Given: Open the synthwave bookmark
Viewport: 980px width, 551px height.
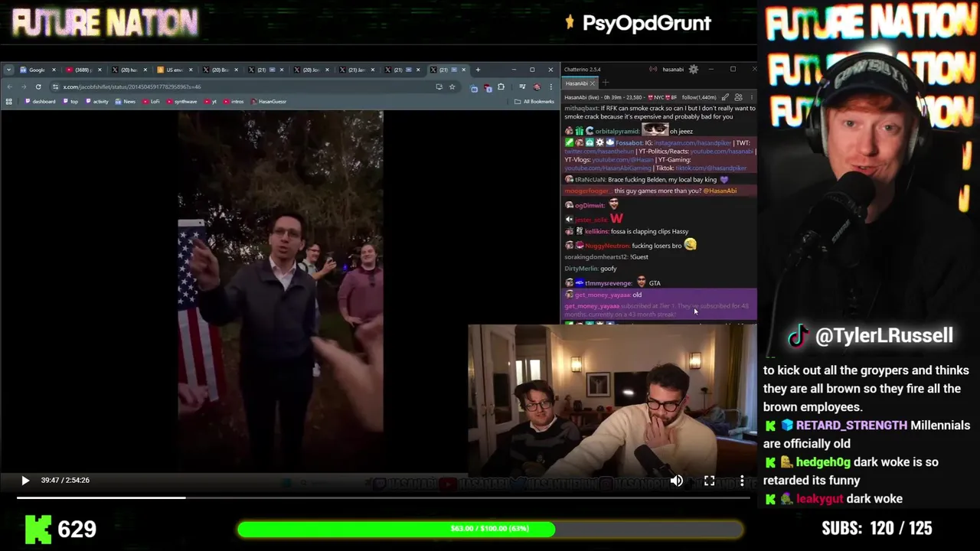Looking at the screenshot, I should pyautogui.click(x=181, y=101).
